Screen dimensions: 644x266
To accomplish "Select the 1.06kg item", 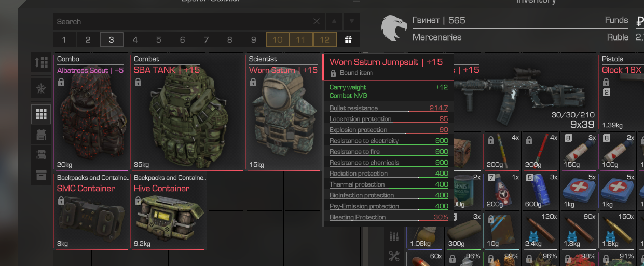I will coord(425,237).
